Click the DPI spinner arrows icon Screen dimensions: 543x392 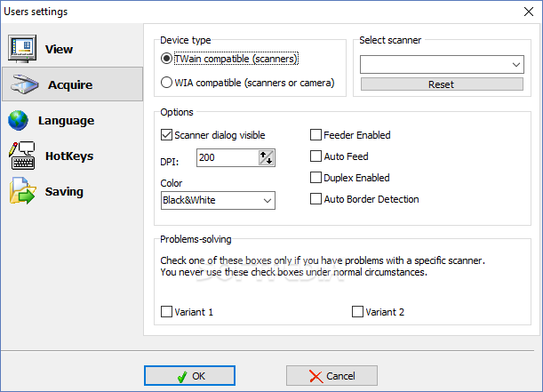click(x=267, y=158)
